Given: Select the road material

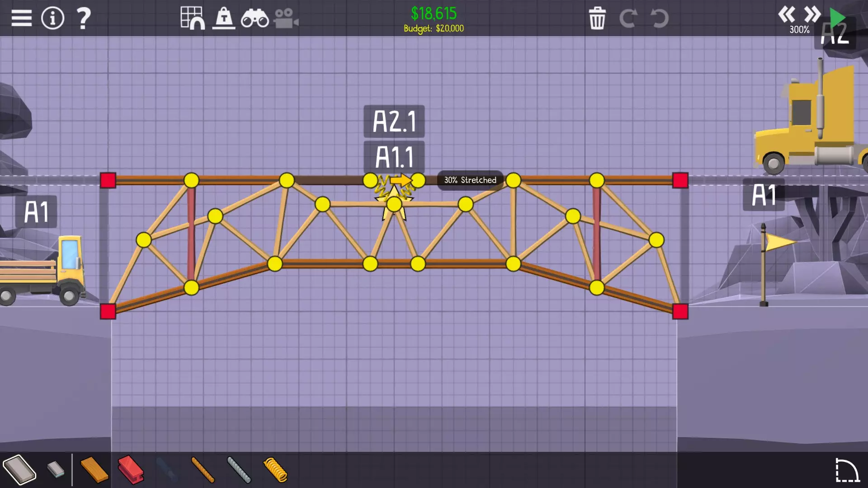Looking at the screenshot, I should pyautogui.click(x=19, y=469).
